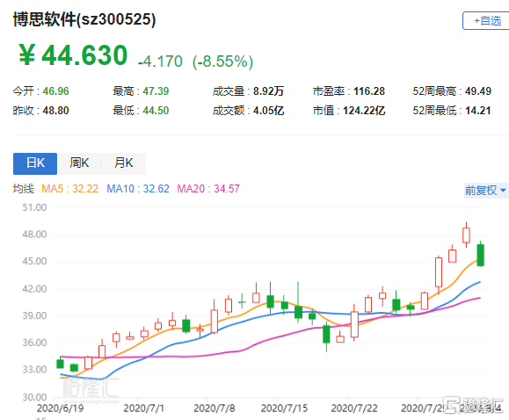Click 成交量 value 8.92万
Image resolution: width=509 pixels, height=420 pixels.
coord(269,91)
